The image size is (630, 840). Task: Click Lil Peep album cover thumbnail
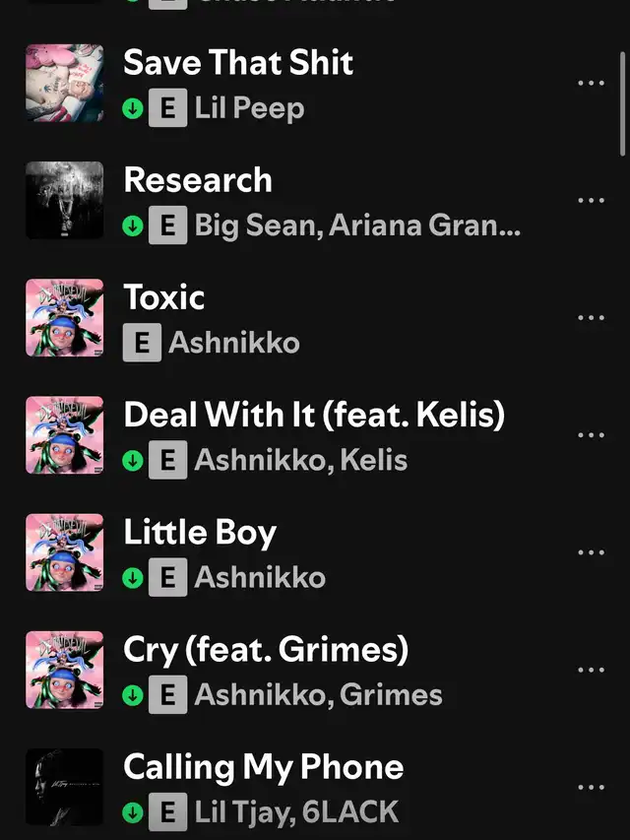[64, 83]
